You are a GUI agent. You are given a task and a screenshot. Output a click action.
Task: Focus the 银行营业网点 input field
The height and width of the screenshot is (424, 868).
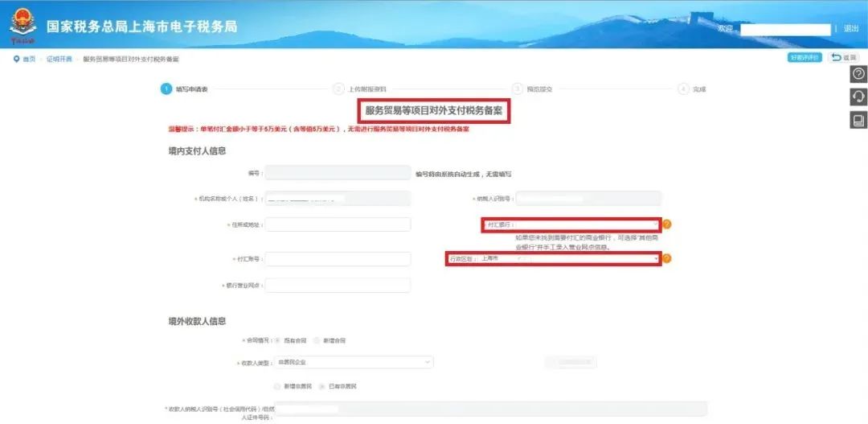point(338,285)
